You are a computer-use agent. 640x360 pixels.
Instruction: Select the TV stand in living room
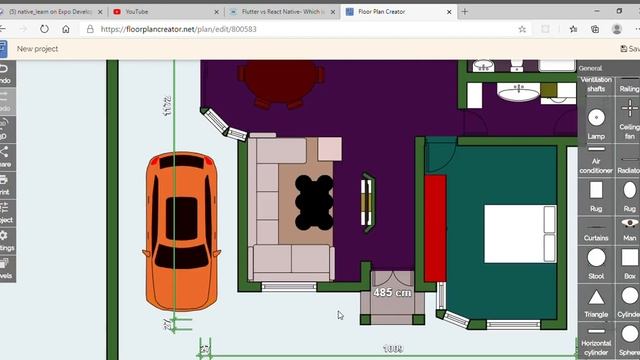(x=368, y=203)
